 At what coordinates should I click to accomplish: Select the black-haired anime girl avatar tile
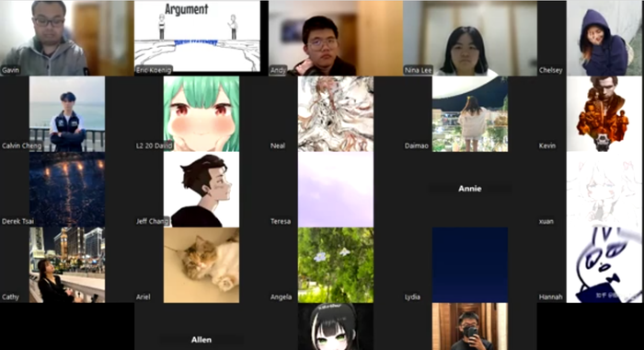pyautogui.click(x=336, y=327)
